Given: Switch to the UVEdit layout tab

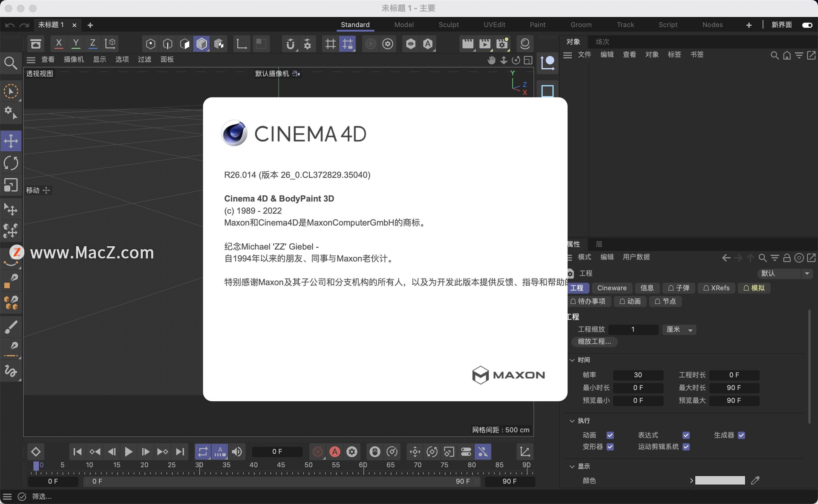Looking at the screenshot, I should click(494, 25).
